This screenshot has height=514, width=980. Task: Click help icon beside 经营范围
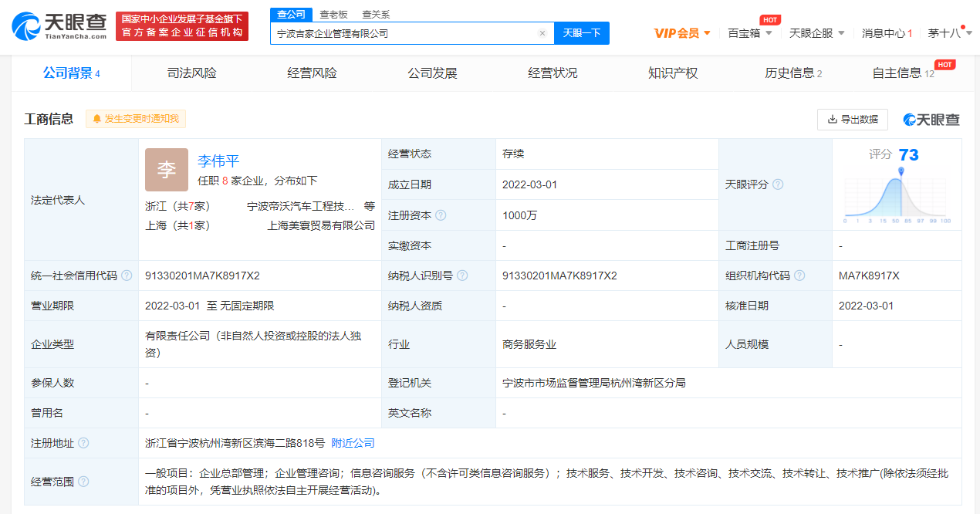83,482
